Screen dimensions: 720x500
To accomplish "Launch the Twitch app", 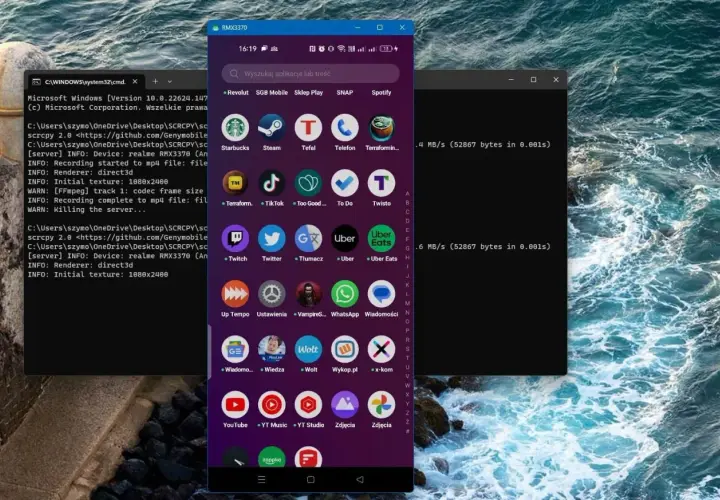I will click(x=235, y=238).
